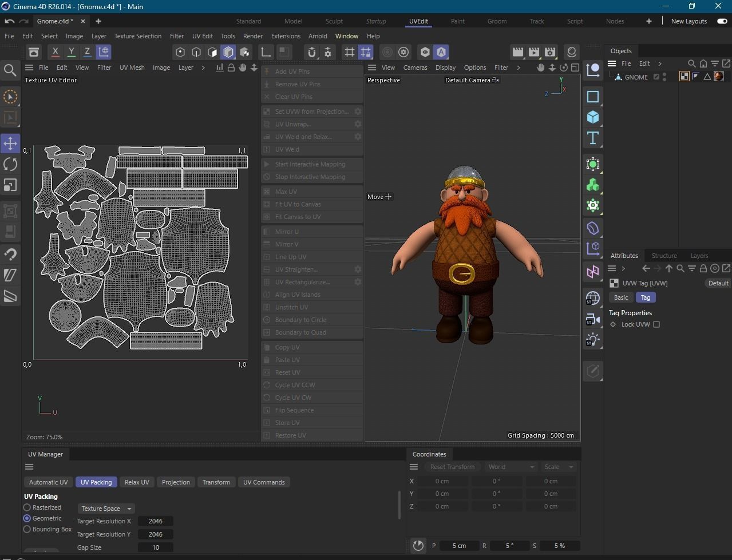Click the green cloner icon in right toolbar

[x=593, y=185]
